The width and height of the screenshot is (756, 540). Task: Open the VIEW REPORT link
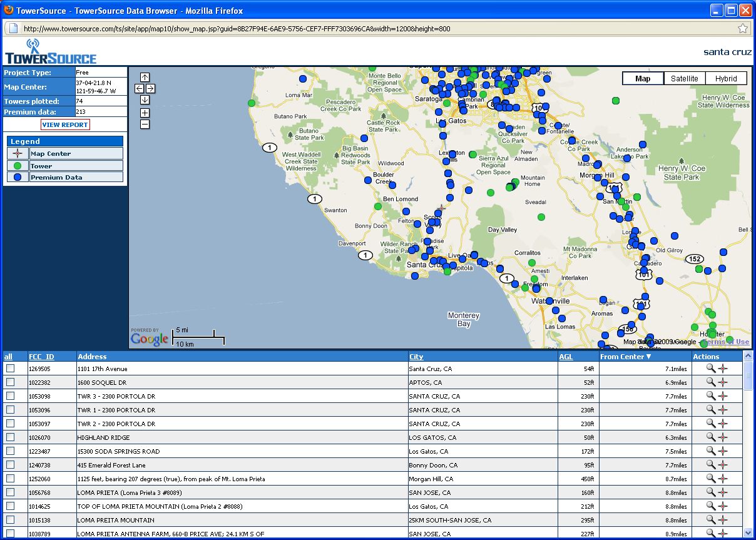click(x=65, y=125)
